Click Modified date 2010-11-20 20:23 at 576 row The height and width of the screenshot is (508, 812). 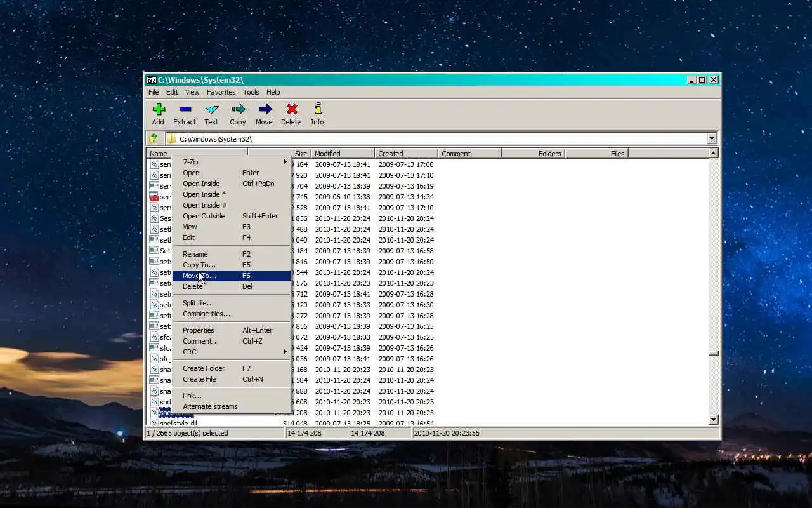pyautogui.click(x=343, y=283)
